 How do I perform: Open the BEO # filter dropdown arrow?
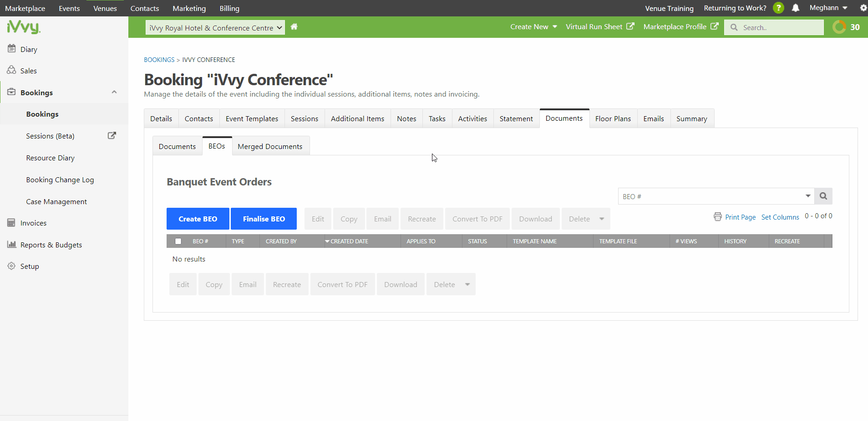[x=808, y=196]
